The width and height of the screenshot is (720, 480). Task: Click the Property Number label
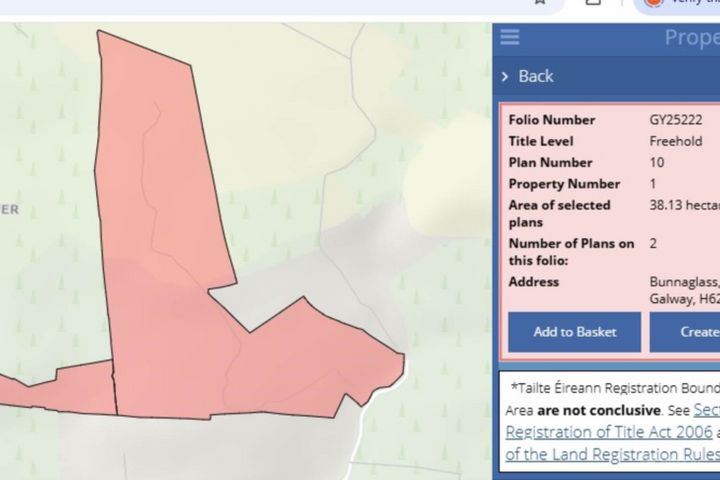click(x=564, y=184)
